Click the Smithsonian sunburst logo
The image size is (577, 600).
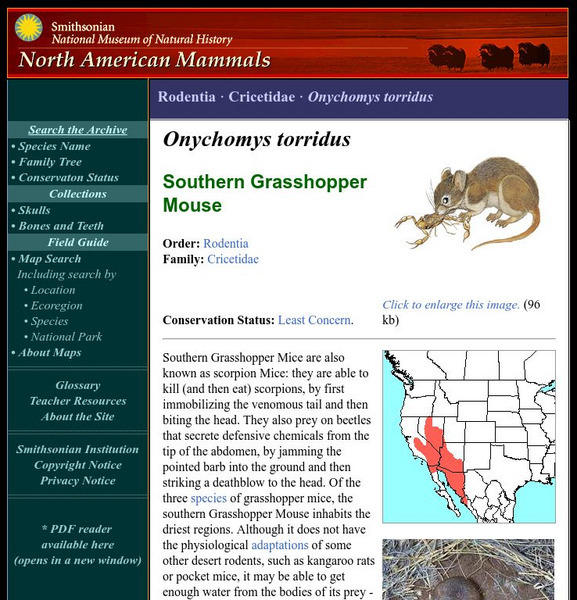tap(29, 28)
